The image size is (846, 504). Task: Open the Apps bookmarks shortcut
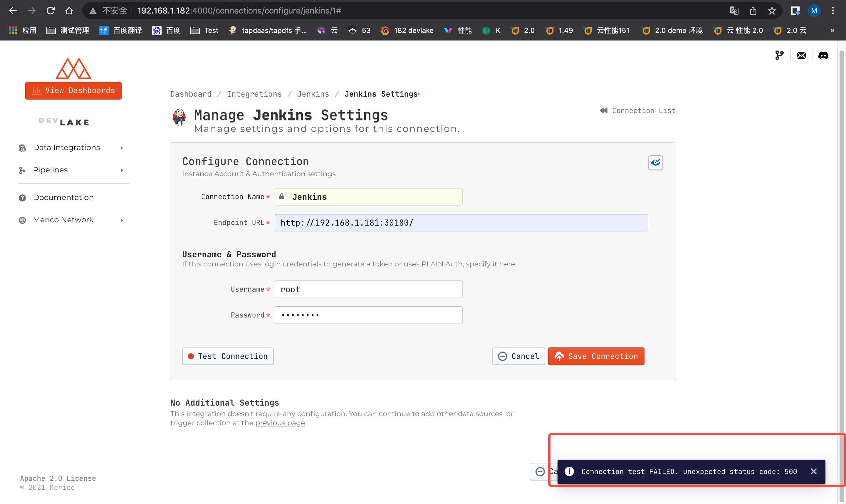coord(22,31)
